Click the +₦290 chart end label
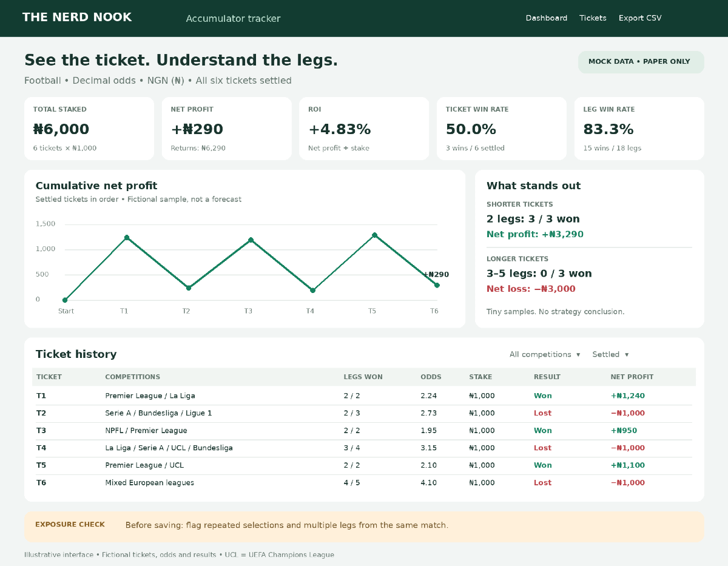728x566 pixels. coord(436,275)
